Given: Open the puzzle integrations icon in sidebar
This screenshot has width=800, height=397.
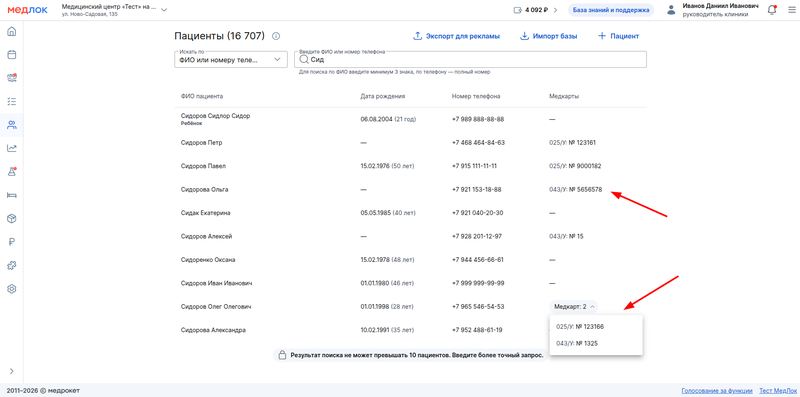Looking at the screenshot, I should [x=11, y=265].
